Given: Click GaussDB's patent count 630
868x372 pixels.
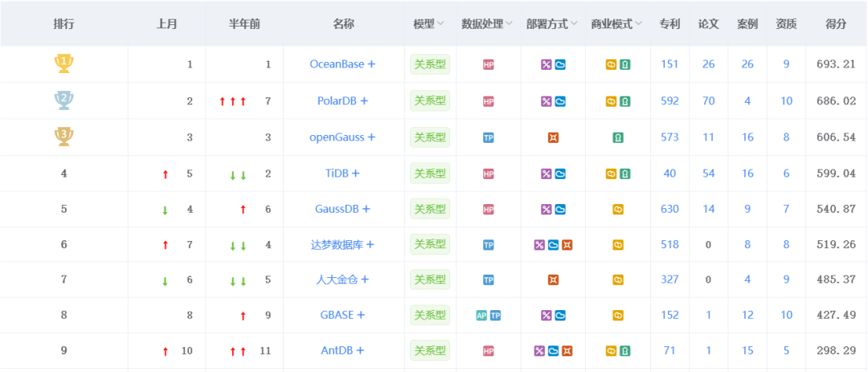Looking at the screenshot, I should 669,209.
